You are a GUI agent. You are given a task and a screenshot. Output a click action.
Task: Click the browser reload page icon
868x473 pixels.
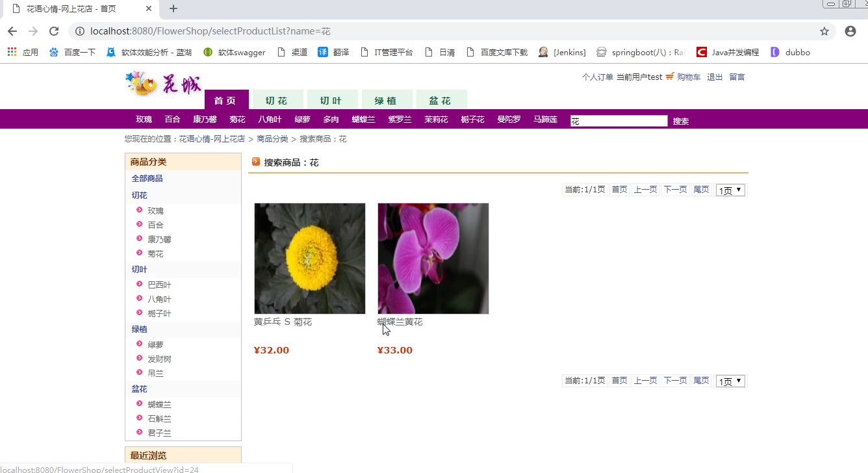pos(54,31)
